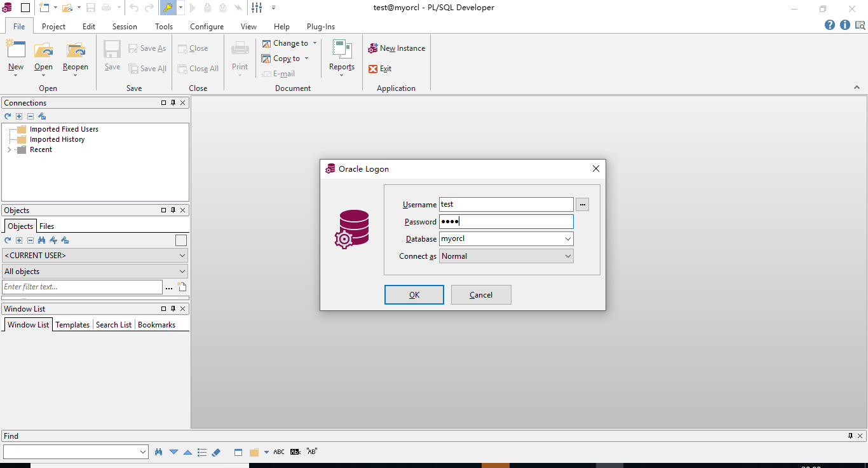This screenshot has height=468, width=868.
Task: Click the Enter filter text box
Action: 82,287
